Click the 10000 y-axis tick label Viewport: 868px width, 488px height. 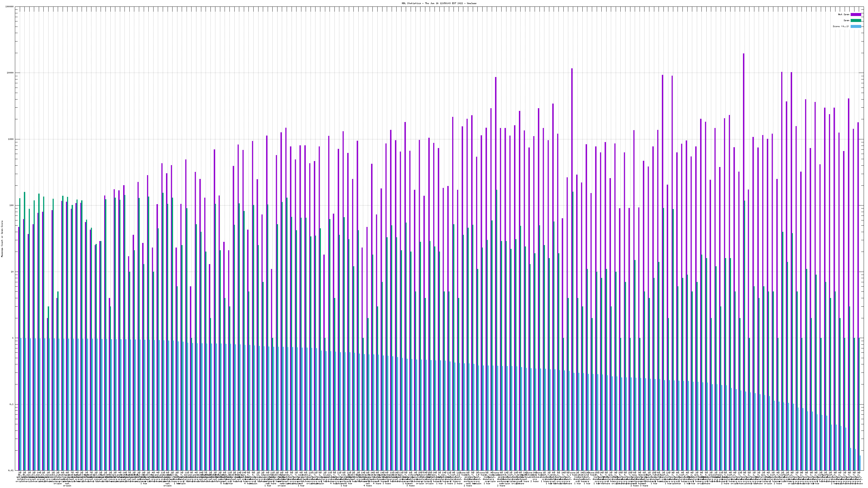[11, 73]
